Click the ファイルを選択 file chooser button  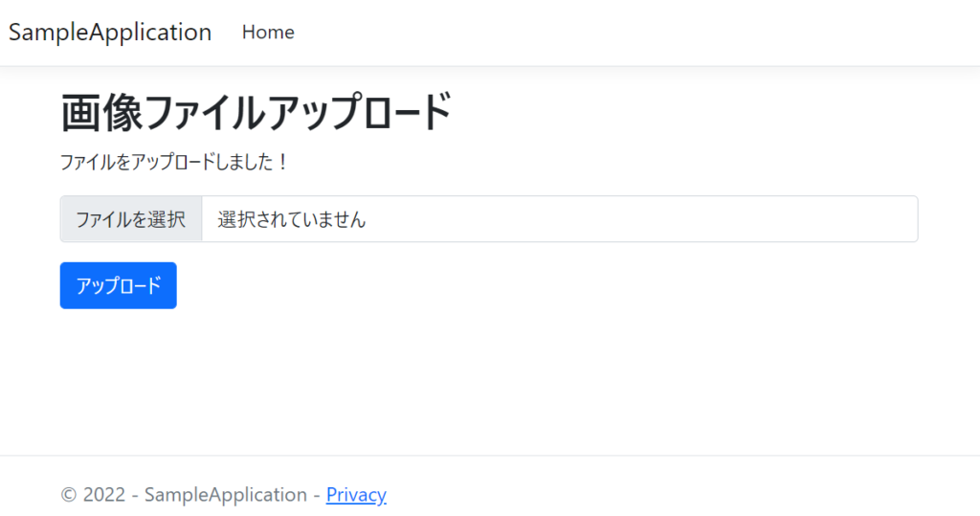131,219
